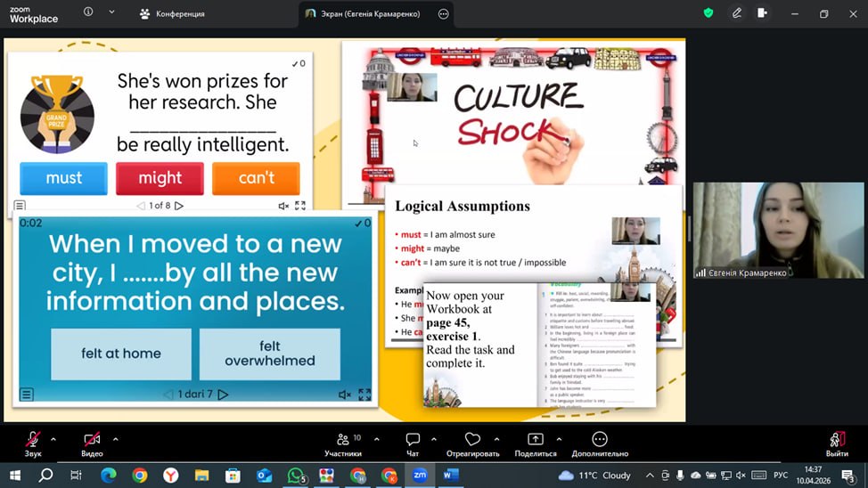This screenshot has width=868, height=488.
Task: Open the Отреагировать reactions menu
Action: [472, 443]
